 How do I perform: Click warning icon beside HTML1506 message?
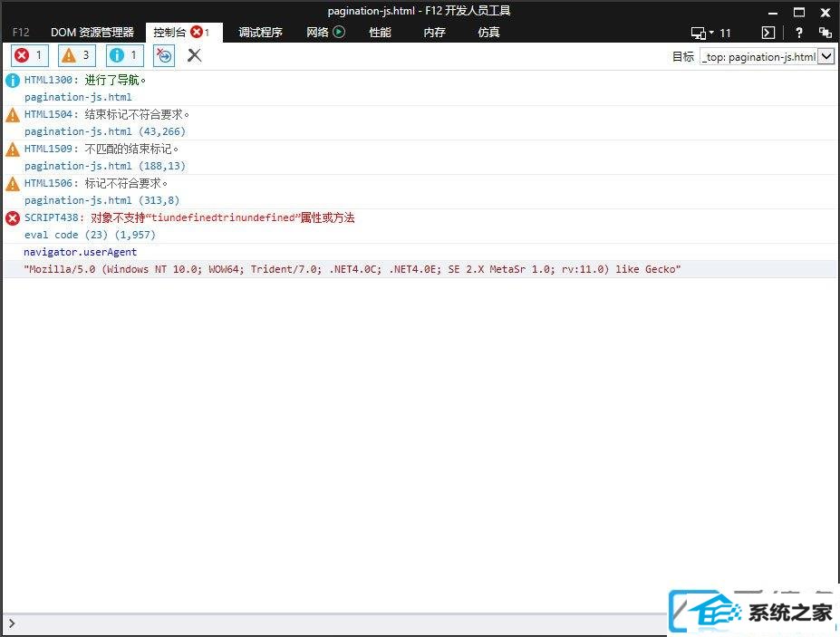[13, 184]
